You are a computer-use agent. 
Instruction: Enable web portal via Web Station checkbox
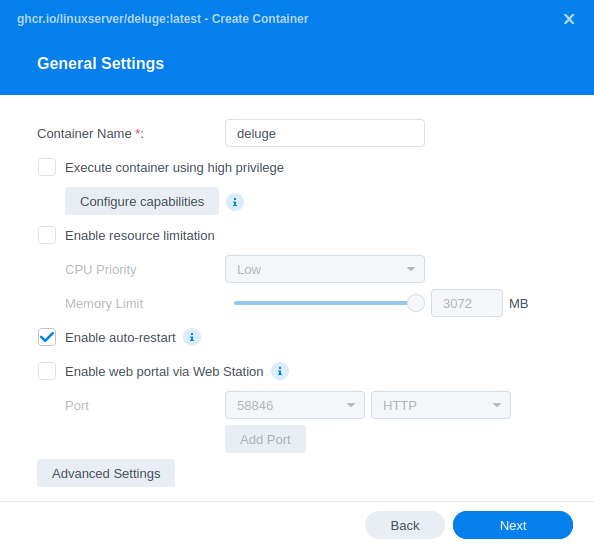click(47, 371)
